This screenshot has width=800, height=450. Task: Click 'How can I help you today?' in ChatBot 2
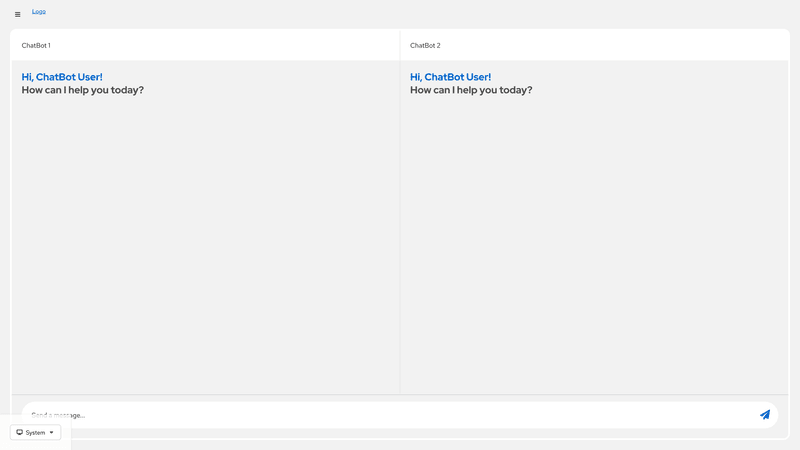coord(471,90)
